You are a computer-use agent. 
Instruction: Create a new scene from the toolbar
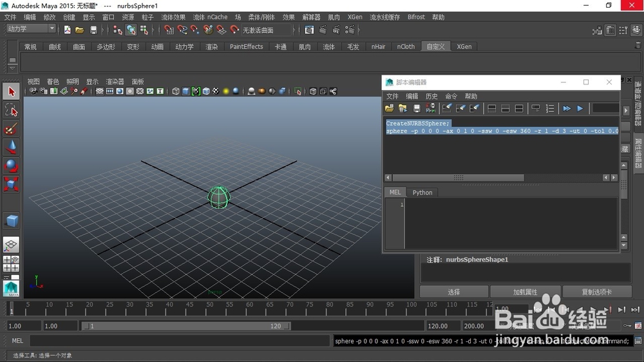(x=68, y=30)
